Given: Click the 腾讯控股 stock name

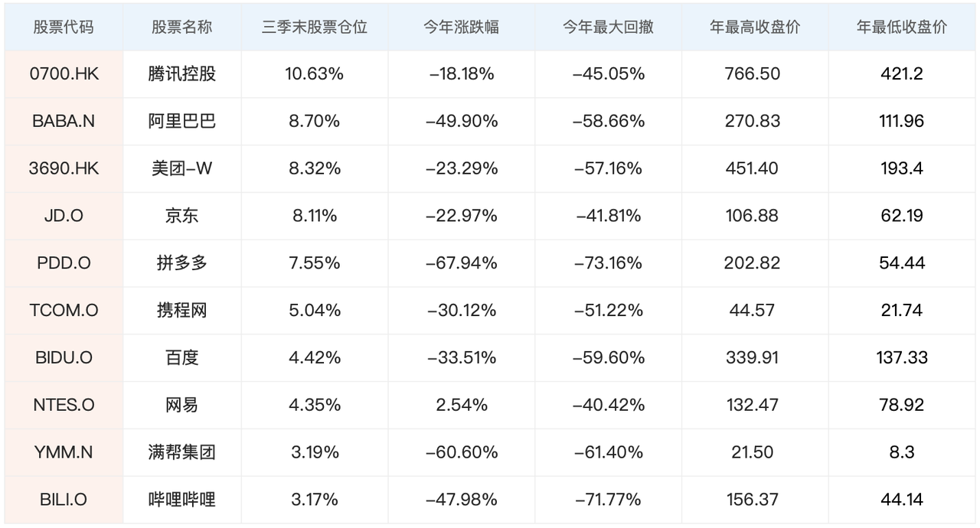Looking at the screenshot, I should 182,74.
